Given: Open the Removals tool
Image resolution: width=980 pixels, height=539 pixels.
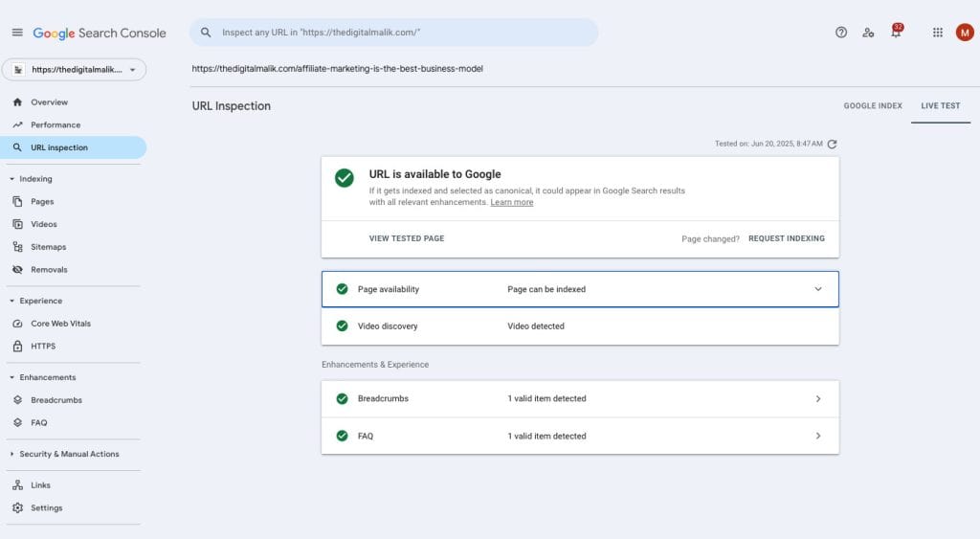Looking at the screenshot, I should point(49,270).
